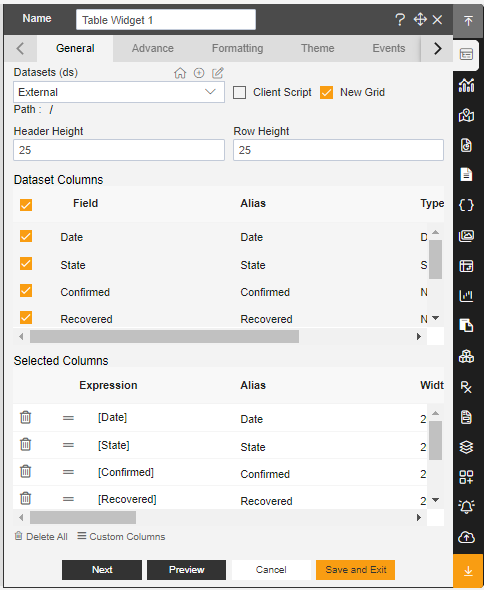This screenshot has width=484, height=590.
Task: Uncheck the Confirmed field checkbox
Action: [x=26, y=291]
